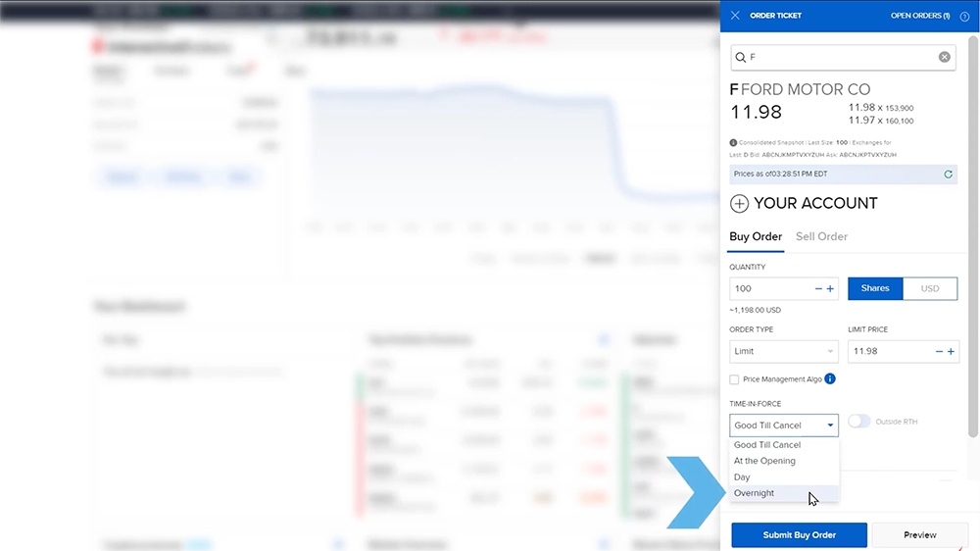The height and width of the screenshot is (551, 980).
Task: Click the Consolidated Snapshot info icon
Action: coord(734,143)
